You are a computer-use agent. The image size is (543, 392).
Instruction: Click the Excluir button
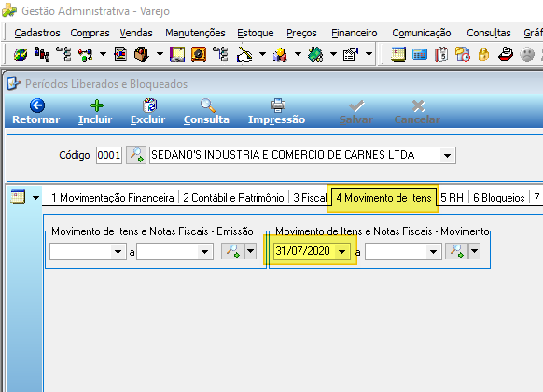(x=148, y=111)
